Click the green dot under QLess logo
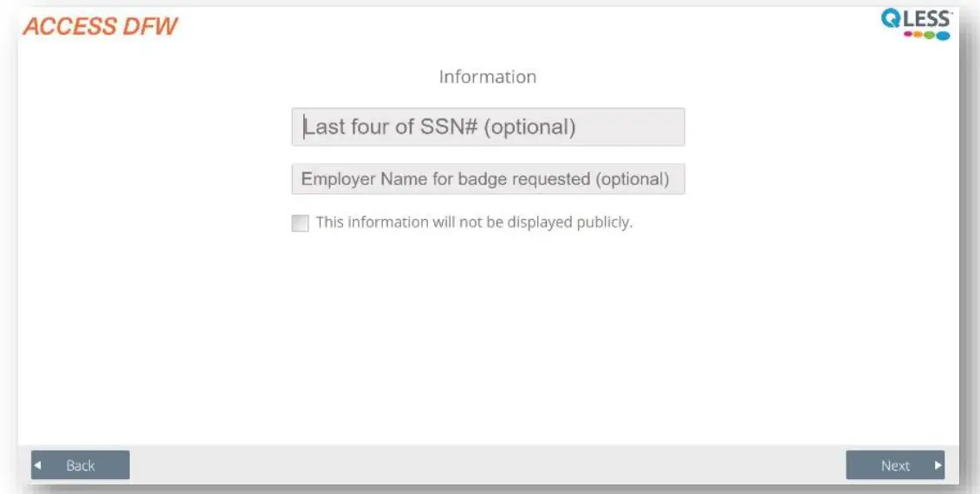This screenshot has width=980, height=494. pyautogui.click(x=930, y=36)
